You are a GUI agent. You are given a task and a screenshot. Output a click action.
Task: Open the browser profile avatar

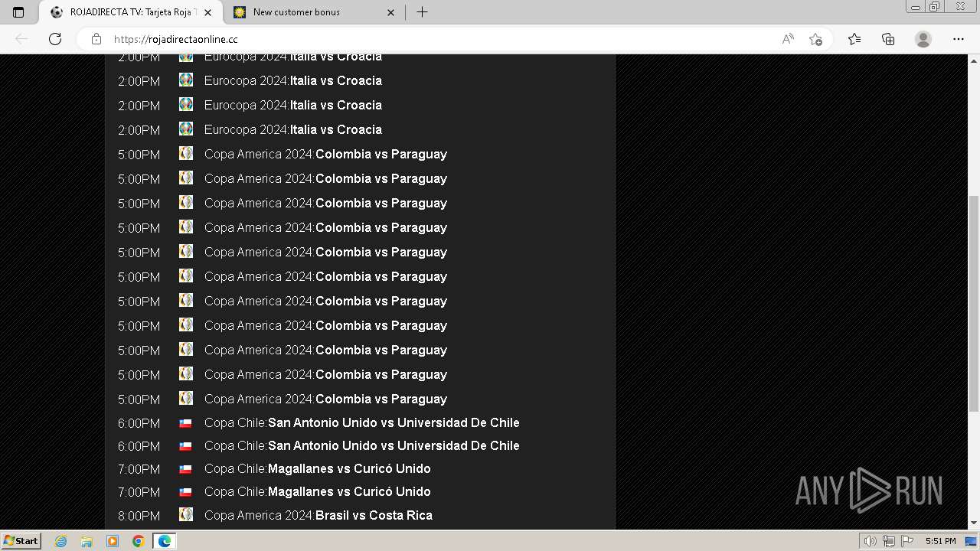923,39
